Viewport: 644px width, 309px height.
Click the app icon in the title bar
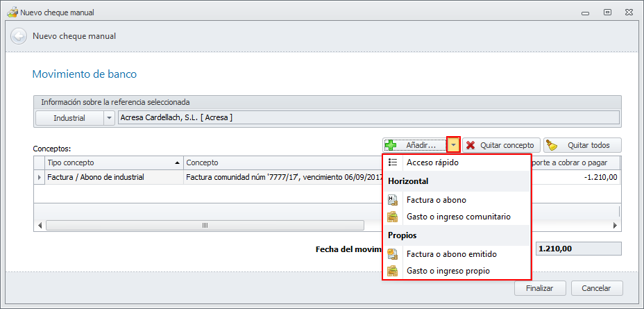pos(12,12)
